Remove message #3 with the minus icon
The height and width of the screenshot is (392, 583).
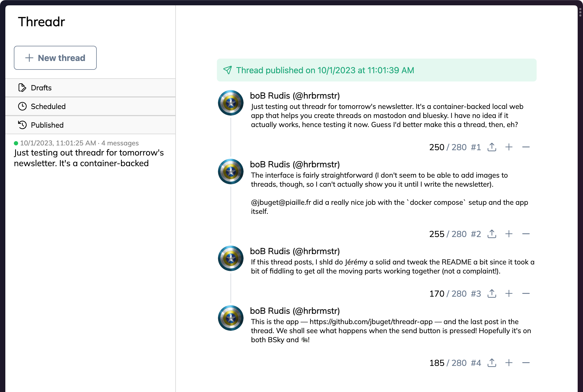[526, 293]
